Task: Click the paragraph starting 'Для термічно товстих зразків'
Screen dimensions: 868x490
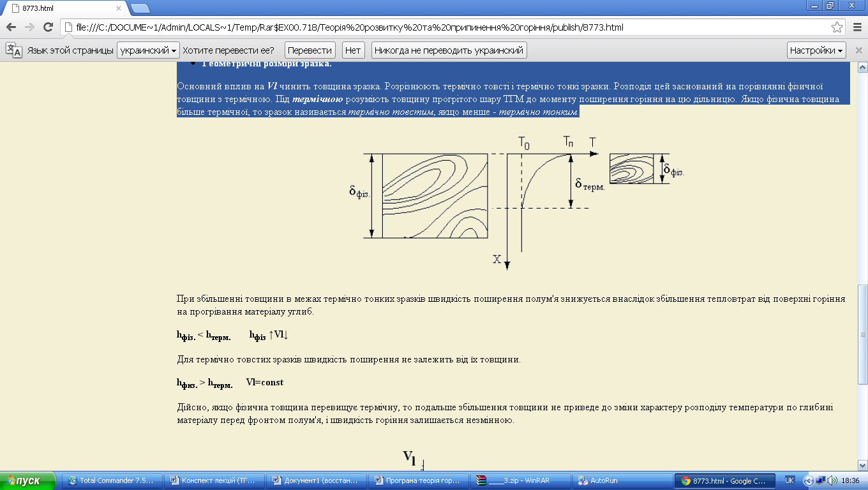Action: click(348, 359)
